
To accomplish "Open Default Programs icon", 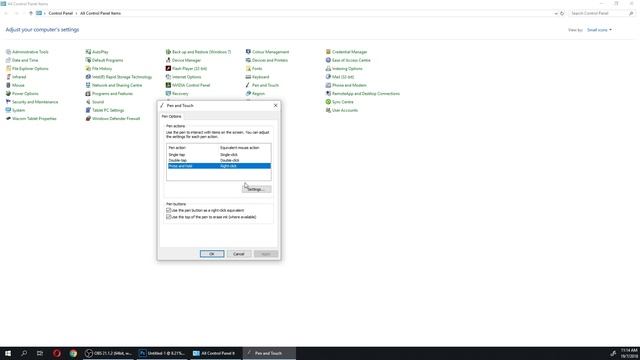I will click(88, 60).
